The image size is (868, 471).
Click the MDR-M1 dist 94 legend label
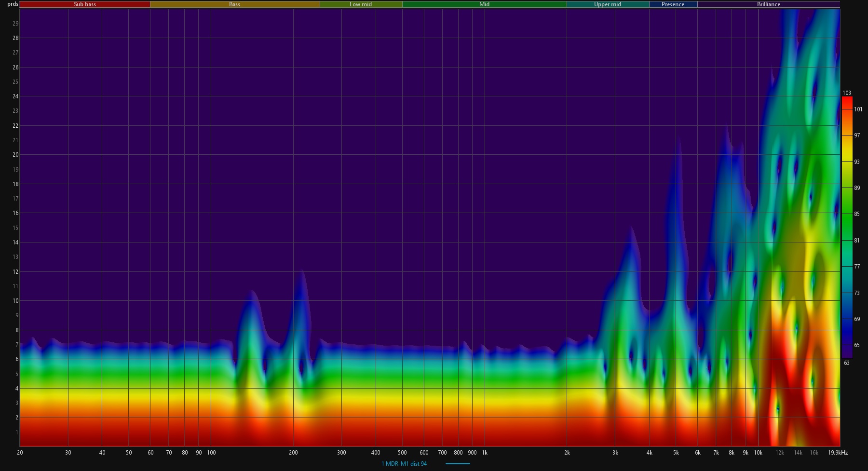(x=404, y=464)
